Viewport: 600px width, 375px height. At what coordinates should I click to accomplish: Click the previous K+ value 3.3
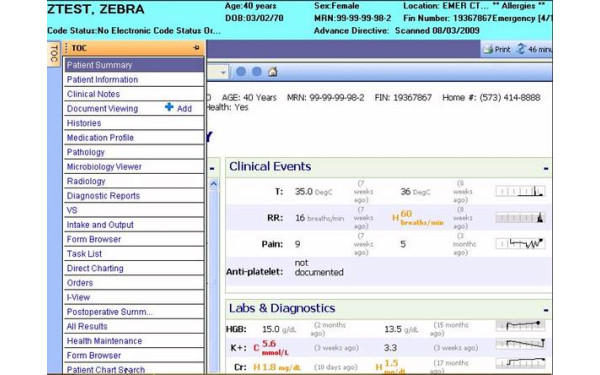coord(390,348)
